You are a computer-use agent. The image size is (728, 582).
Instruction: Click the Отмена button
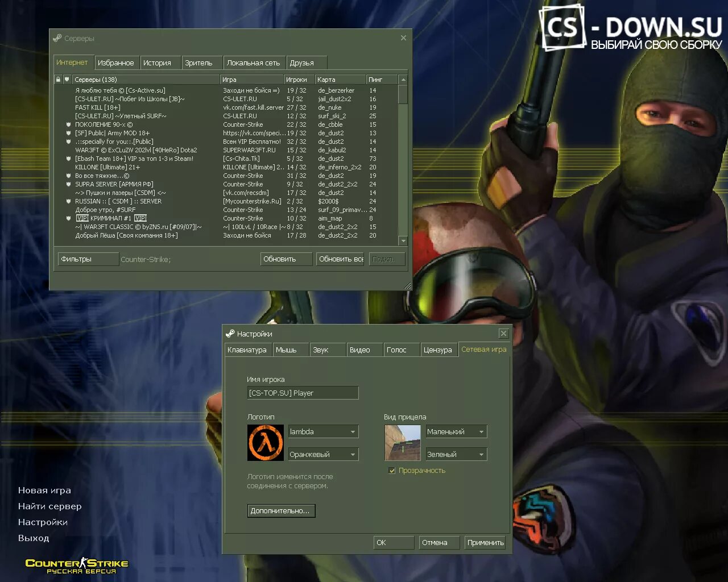[439, 543]
